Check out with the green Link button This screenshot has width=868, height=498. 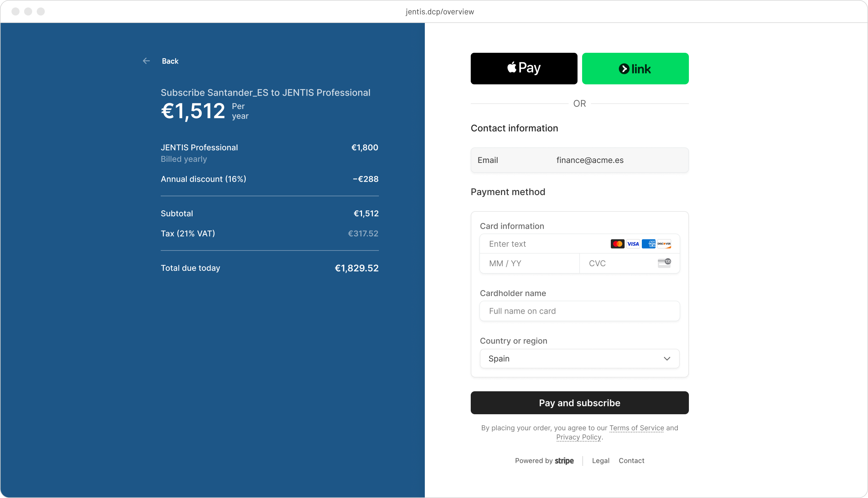pos(635,68)
